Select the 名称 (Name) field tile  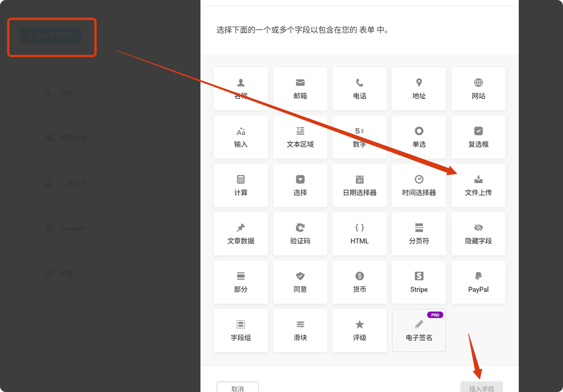pos(241,89)
